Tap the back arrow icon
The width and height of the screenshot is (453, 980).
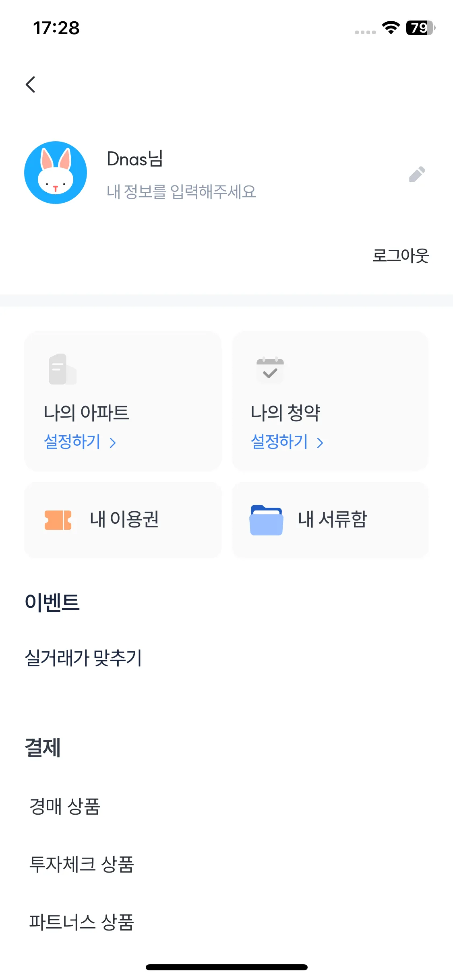pyautogui.click(x=31, y=84)
